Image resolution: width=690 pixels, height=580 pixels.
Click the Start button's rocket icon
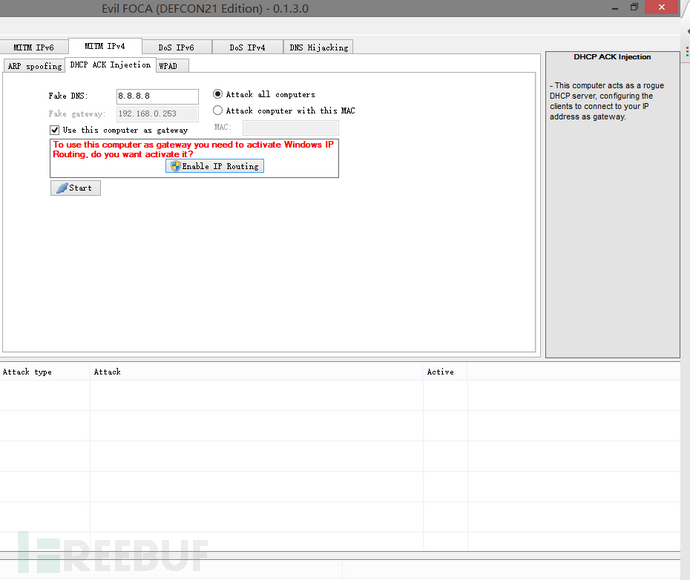[x=62, y=188]
